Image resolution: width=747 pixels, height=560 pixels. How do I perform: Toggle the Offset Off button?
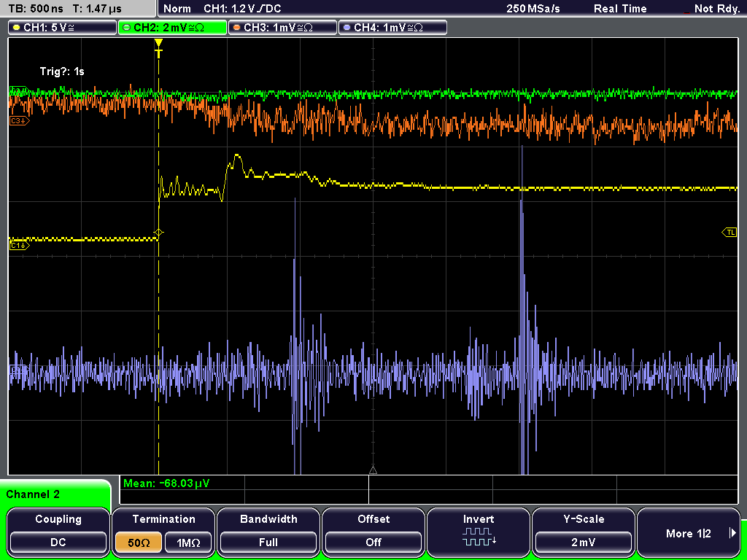click(x=373, y=542)
